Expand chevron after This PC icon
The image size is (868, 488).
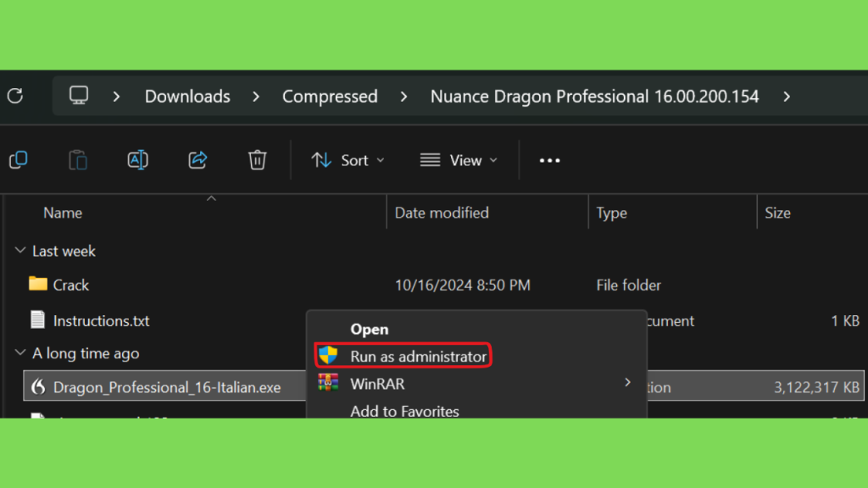pos(116,97)
